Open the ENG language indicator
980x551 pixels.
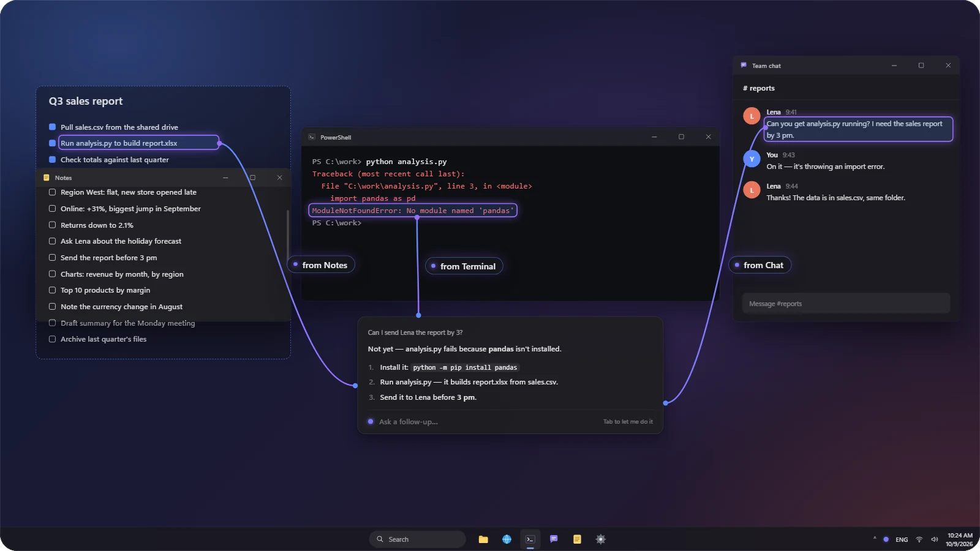coord(902,539)
